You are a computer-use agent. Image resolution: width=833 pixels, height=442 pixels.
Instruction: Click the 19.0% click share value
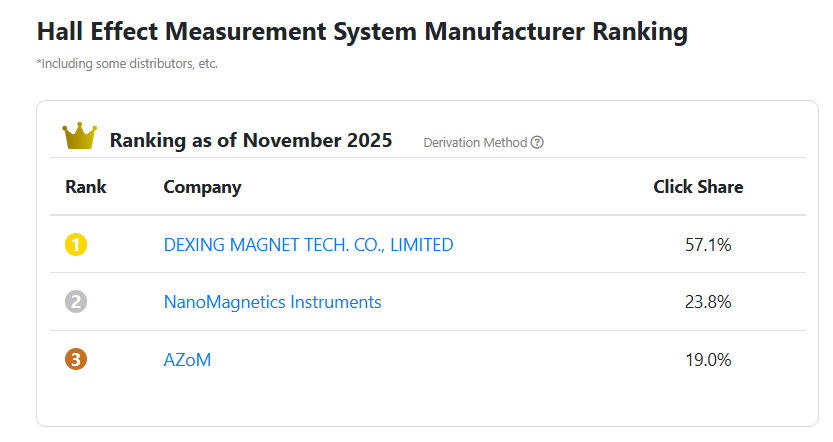point(708,359)
